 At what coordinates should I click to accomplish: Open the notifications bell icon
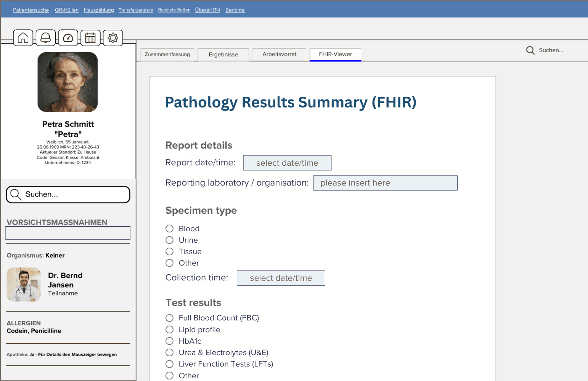pos(45,37)
